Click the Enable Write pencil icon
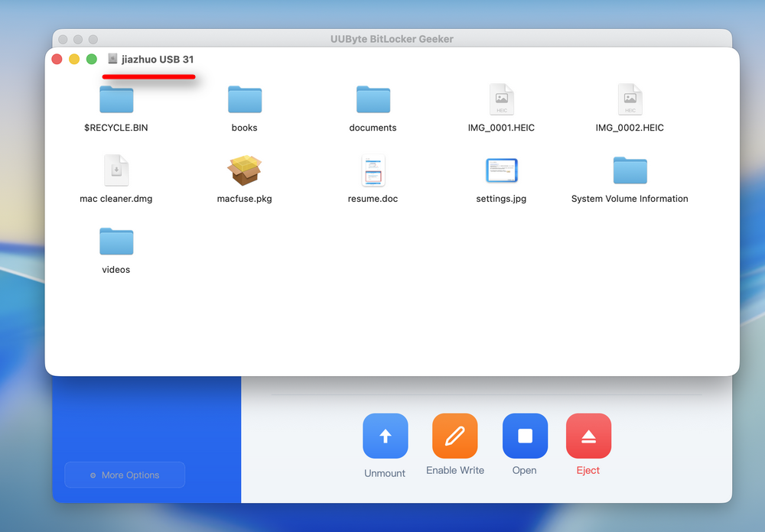765x532 pixels. (455, 436)
